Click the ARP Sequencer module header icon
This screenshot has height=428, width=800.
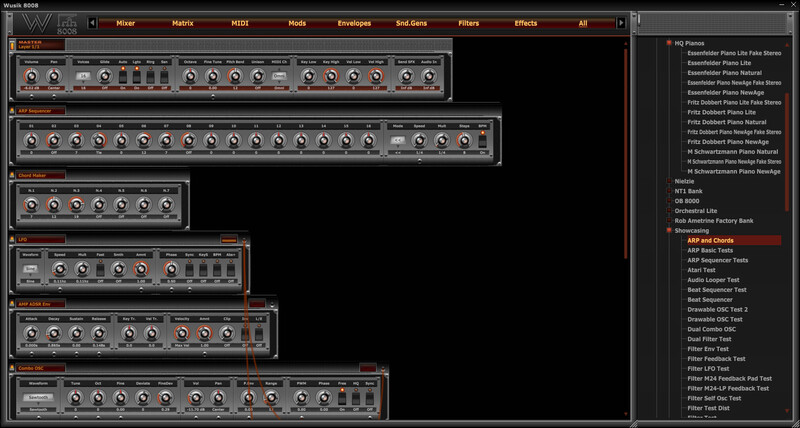click(x=13, y=111)
